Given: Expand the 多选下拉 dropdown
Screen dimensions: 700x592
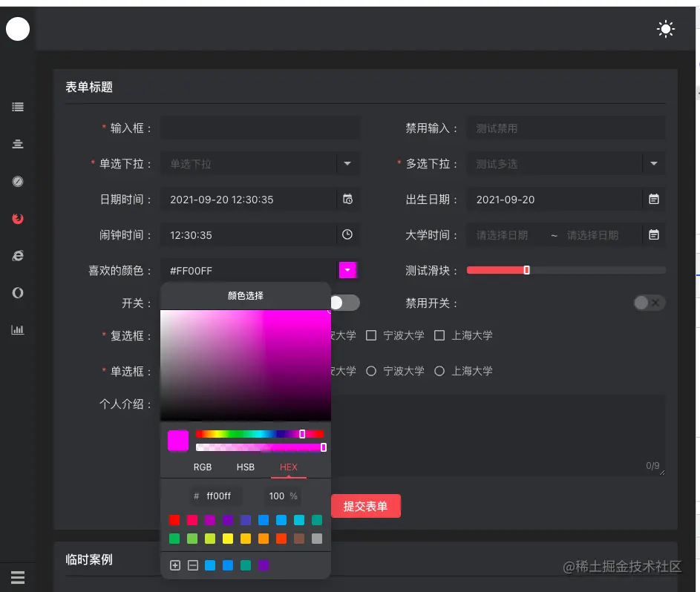Looking at the screenshot, I should pyautogui.click(x=652, y=163).
